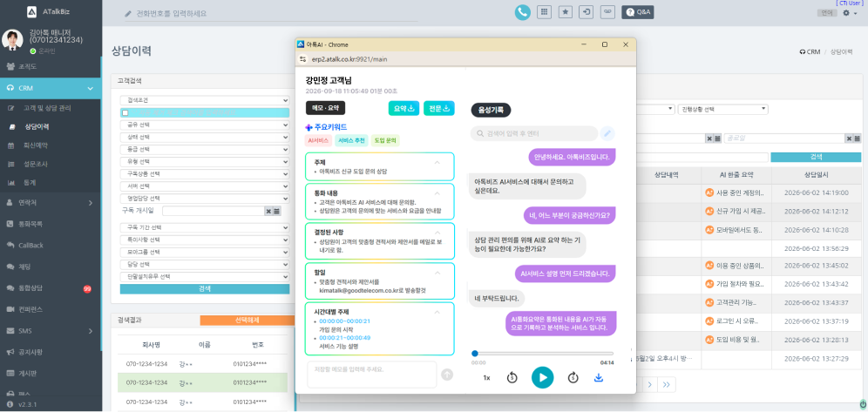Viewport: 868px width, 412px height.
Task: Download the full transcript with 전문 button
Action: pos(439,108)
